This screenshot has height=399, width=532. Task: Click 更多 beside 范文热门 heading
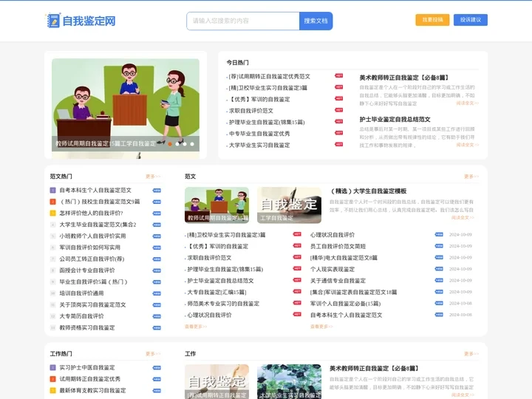(x=153, y=176)
